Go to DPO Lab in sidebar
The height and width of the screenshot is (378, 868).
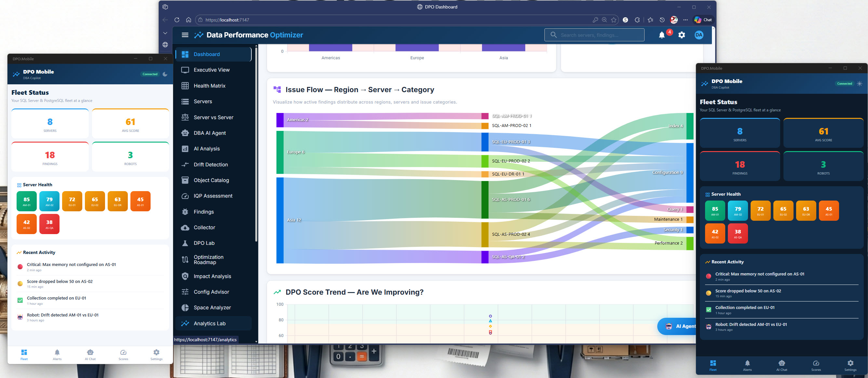pyautogui.click(x=204, y=243)
